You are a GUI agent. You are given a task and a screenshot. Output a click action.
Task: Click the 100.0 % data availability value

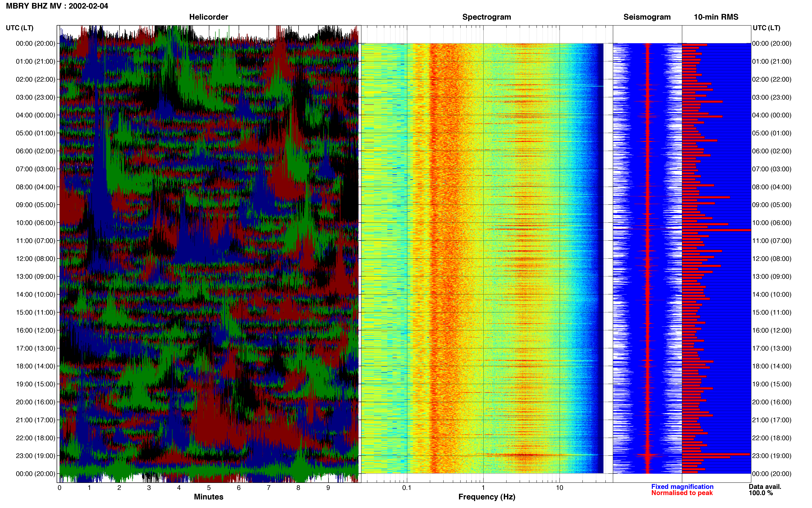point(761,493)
